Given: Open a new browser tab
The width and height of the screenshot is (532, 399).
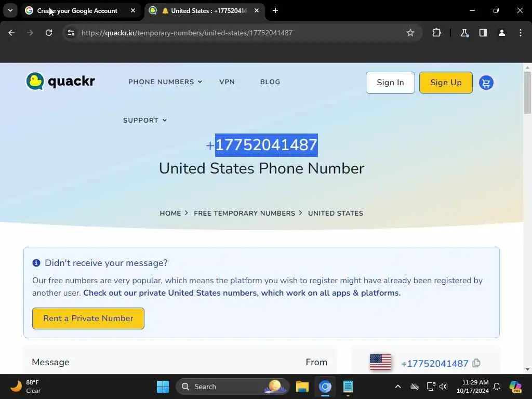Looking at the screenshot, I should [x=275, y=10].
